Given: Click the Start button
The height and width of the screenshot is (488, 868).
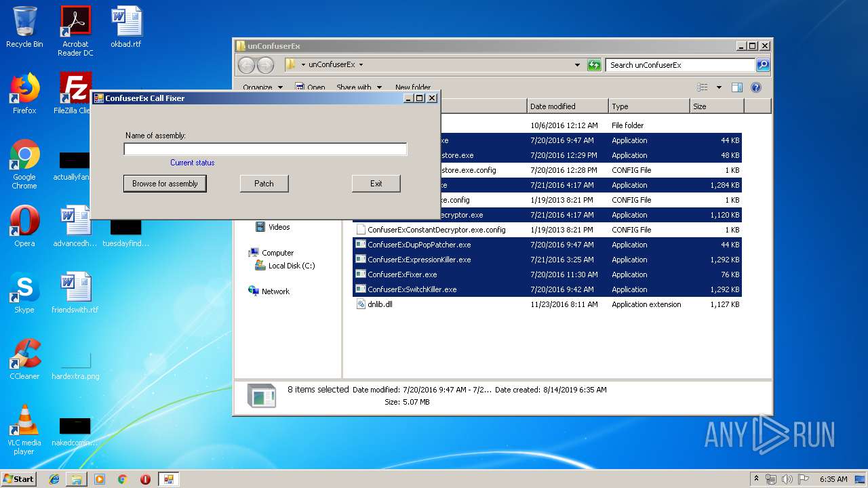Looking at the screenshot, I should click(19, 479).
